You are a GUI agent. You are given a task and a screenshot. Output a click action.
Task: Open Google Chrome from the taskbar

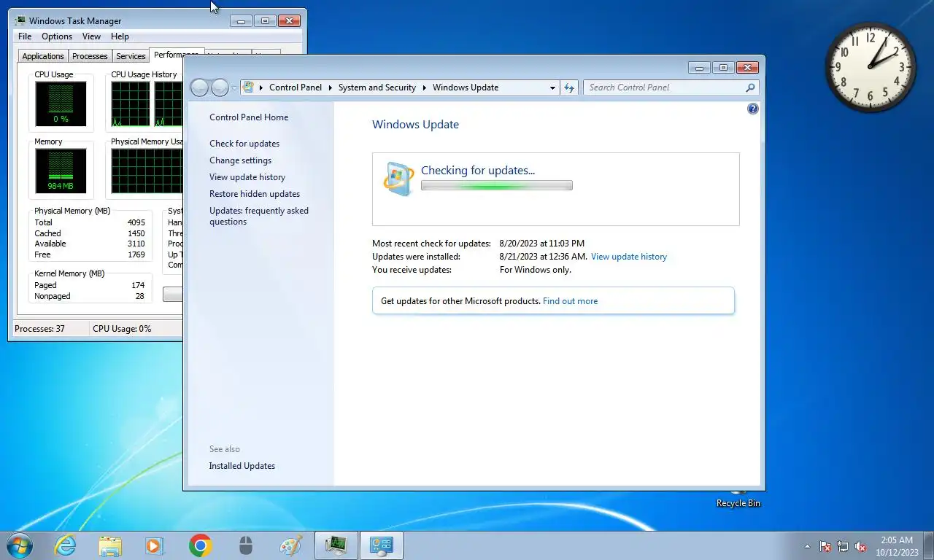(200, 545)
